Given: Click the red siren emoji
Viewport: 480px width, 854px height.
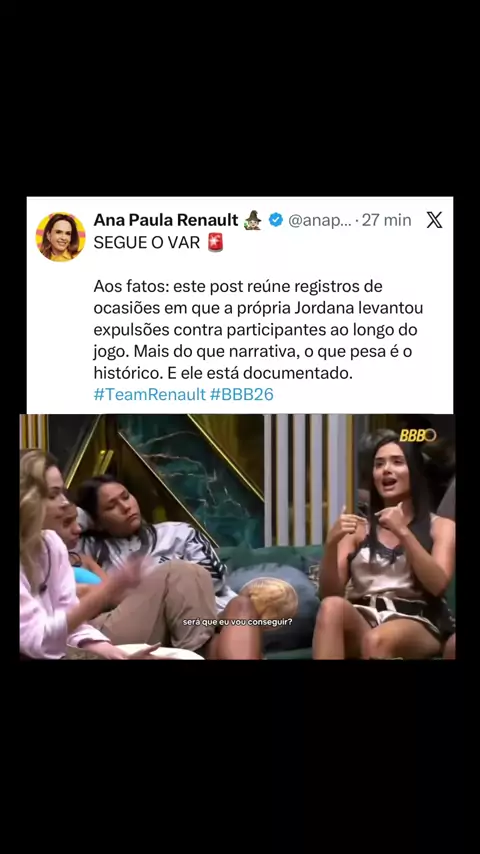Looking at the screenshot, I should pyautogui.click(x=216, y=242).
